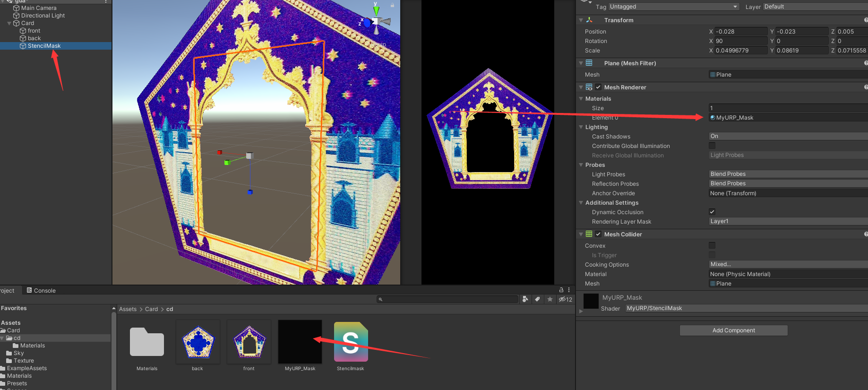This screenshot has width=868, height=390.
Task: Collapse the Transform component foldout
Action: tap(581, 20)
